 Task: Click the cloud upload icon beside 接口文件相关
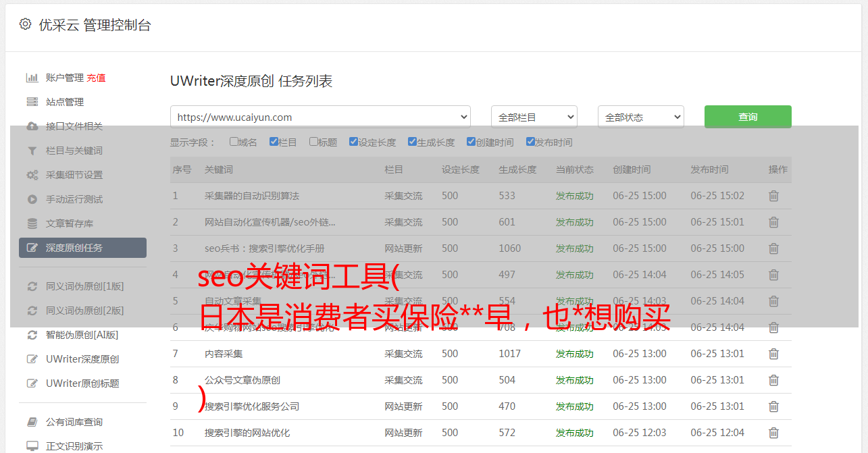[32, 126]
